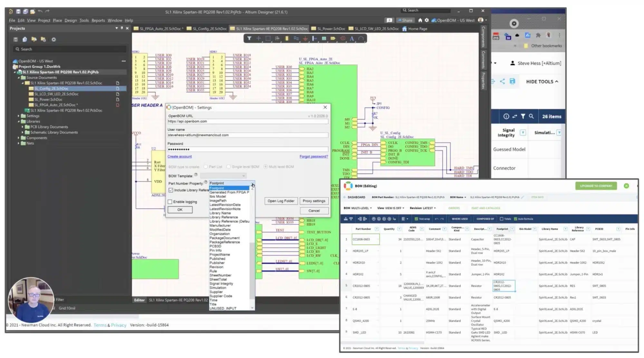Open the Design menu
The height and width of the screenshot is (358, 644).
coord(71,20)
